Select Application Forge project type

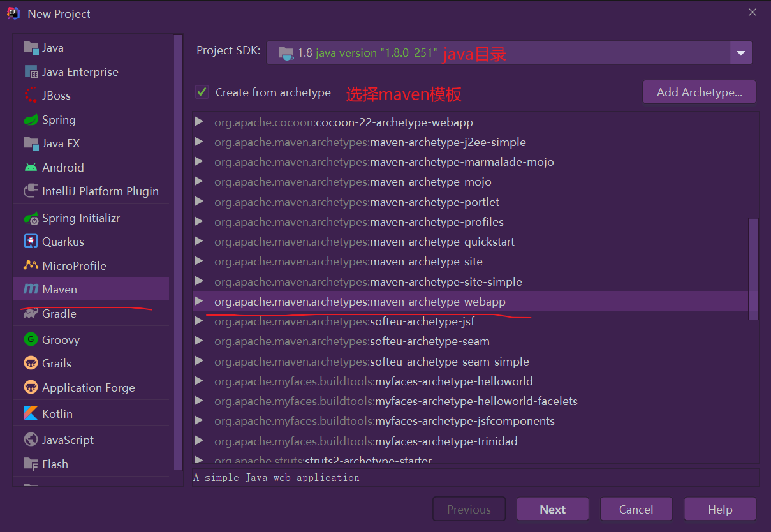coord(91,387)
